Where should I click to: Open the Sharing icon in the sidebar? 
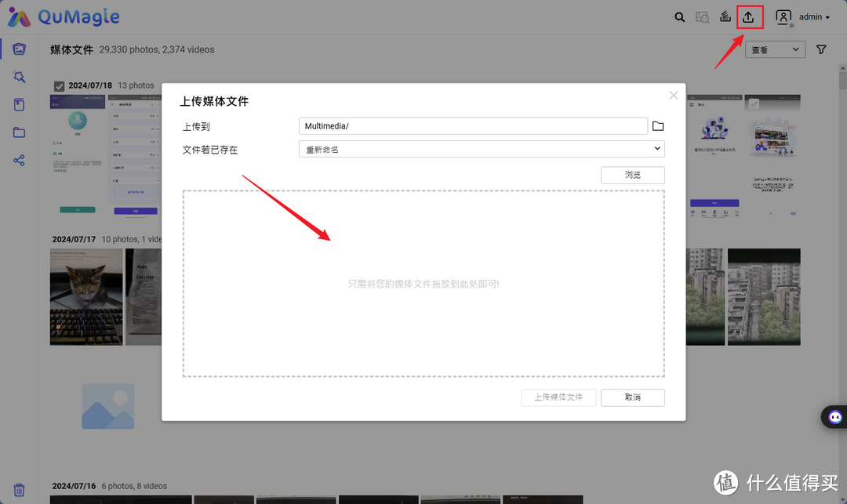click(19, 160)
